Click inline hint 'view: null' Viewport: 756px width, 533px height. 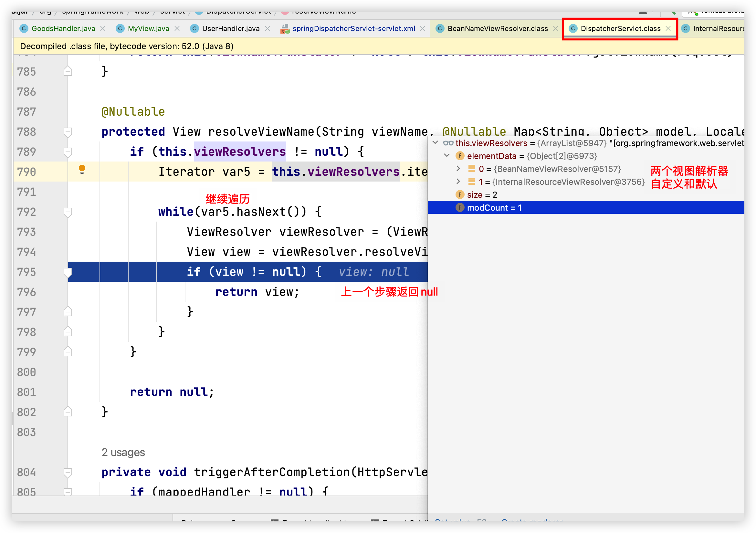(x=374, y=272)
